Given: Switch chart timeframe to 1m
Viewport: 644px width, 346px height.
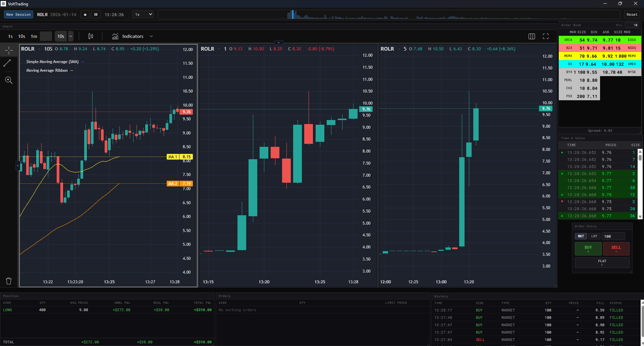Looking at the screenshot, I should click(x=34, y=36).
